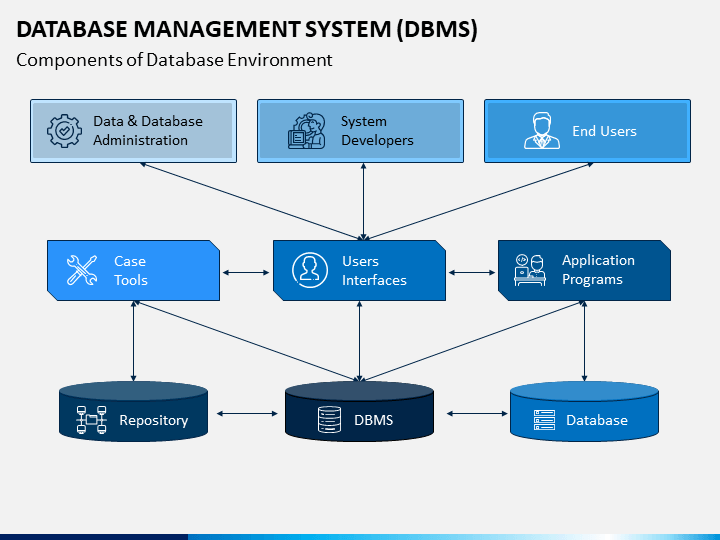
Task: Click the Database Management System (DBMS) title
Action: (247, 29)
